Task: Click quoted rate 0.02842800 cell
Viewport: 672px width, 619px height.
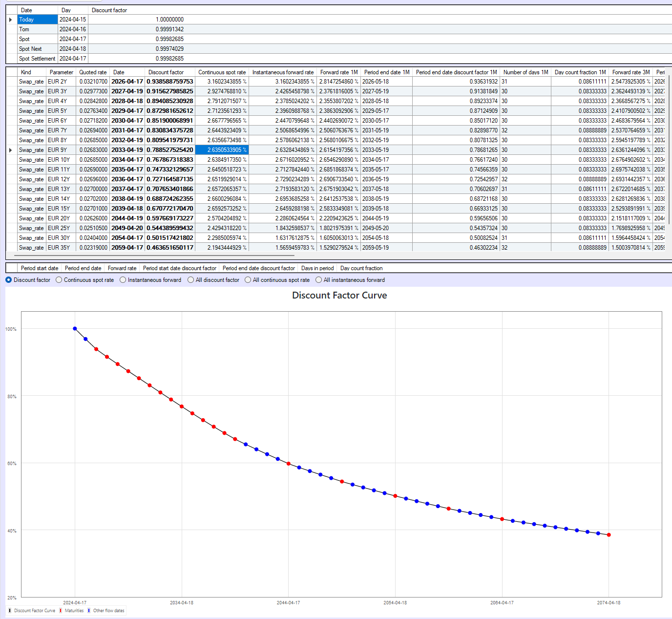Action: [x=93, y=101]
